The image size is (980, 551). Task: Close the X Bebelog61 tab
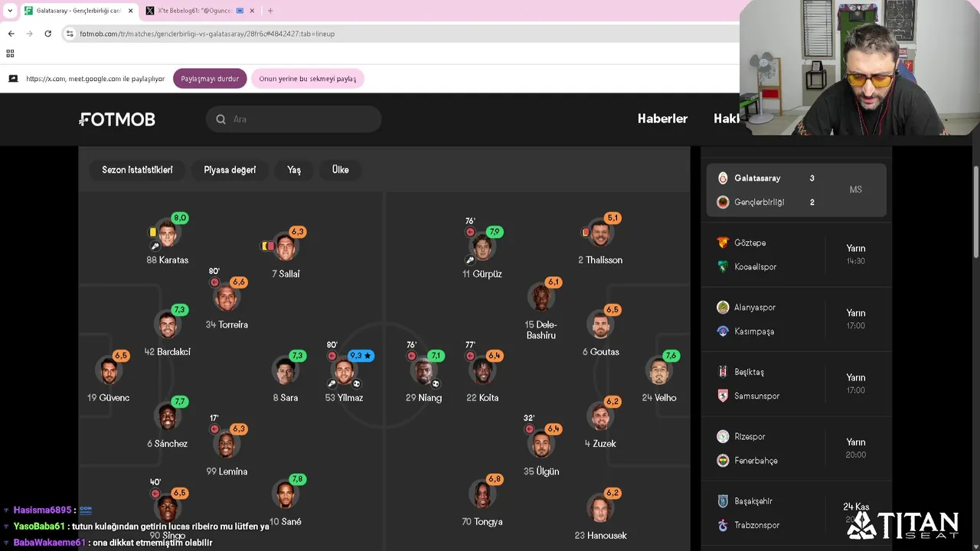point(252,11)
